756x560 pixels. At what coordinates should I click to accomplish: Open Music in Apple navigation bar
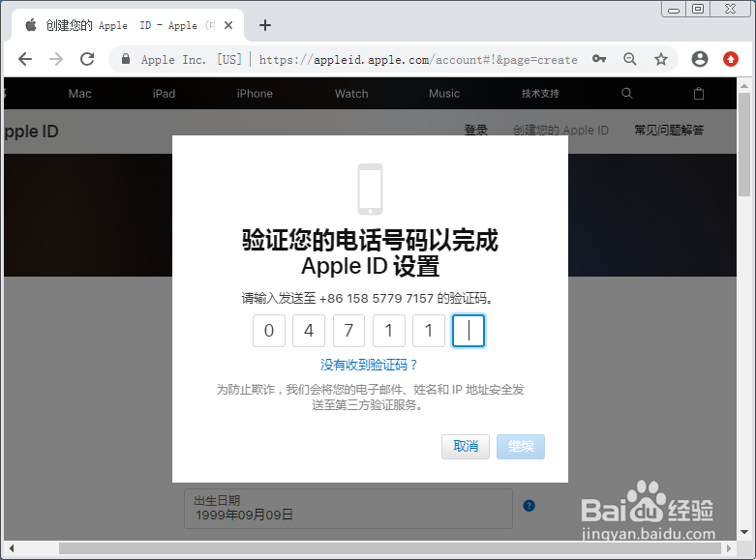tap(444, 94)
